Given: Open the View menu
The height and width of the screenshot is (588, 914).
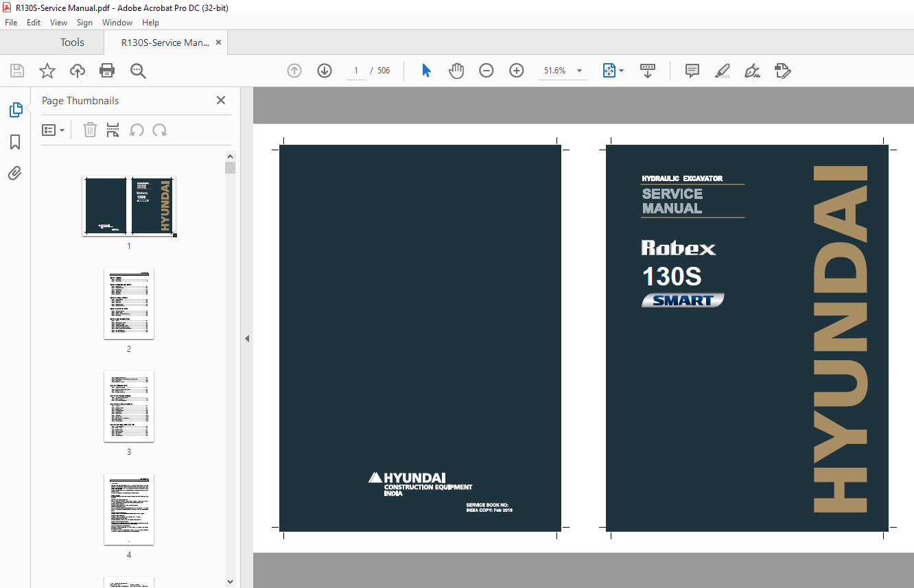Looking at the screenshot, I should coord(59,23).
